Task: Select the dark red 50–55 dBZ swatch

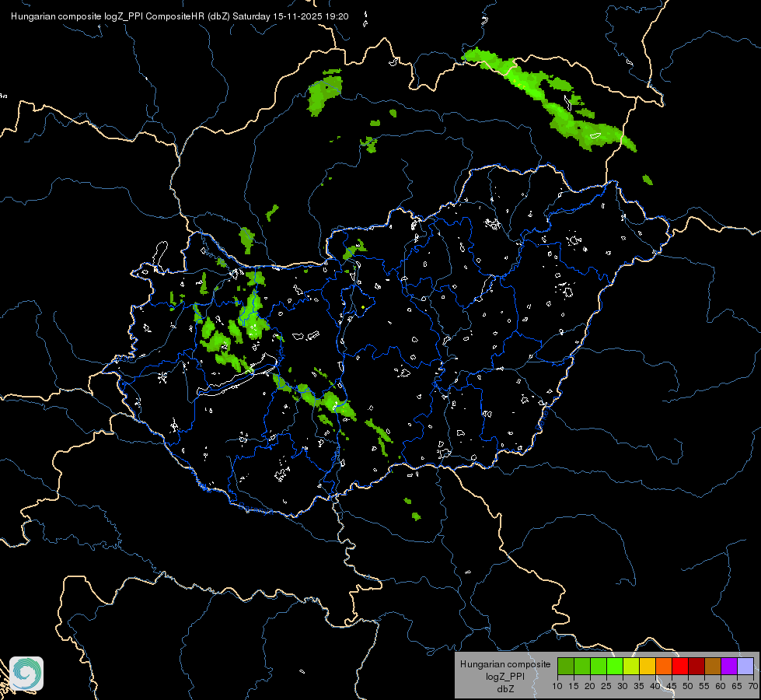Action: coord(696,666)
